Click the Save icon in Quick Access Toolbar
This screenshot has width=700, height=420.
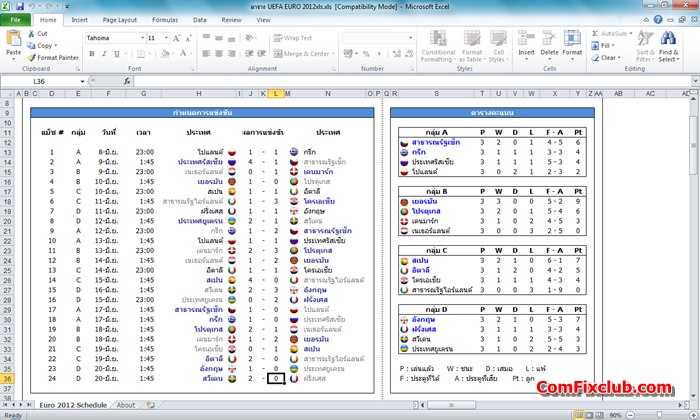[x=20, y=6]
